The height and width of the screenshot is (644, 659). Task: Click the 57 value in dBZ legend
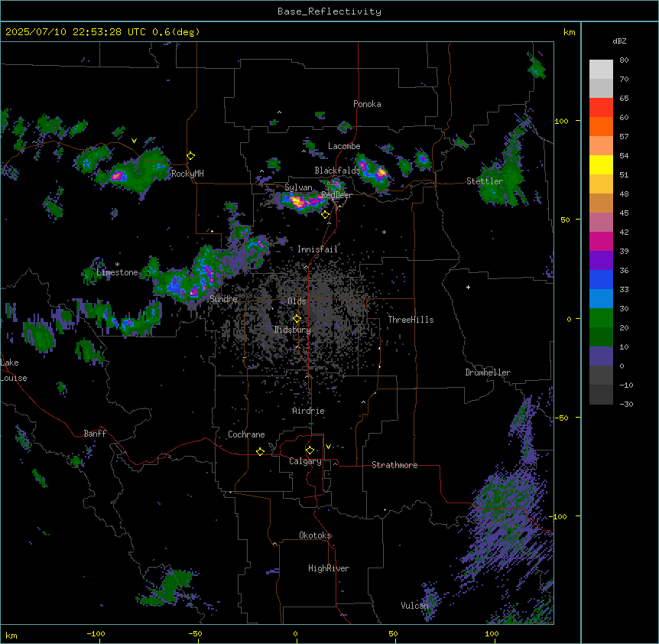tap(624, 137)
